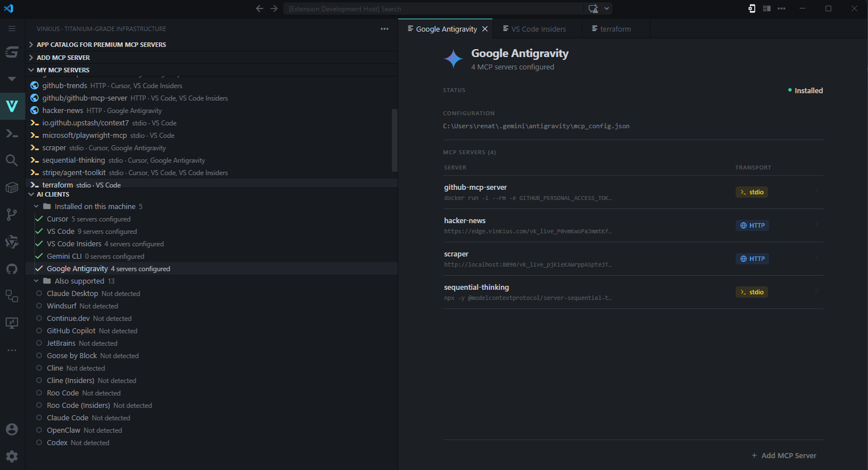
Task: Open the Source Control view
Action: click(x=12, y=215)
